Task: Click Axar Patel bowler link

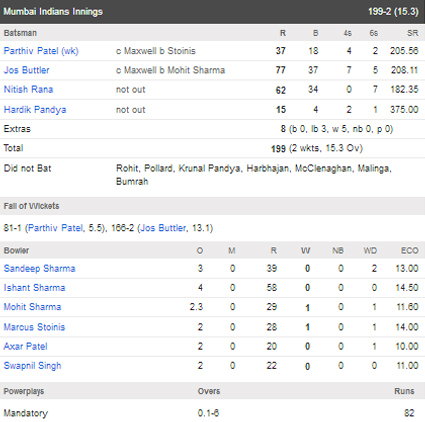Action: 25,346
